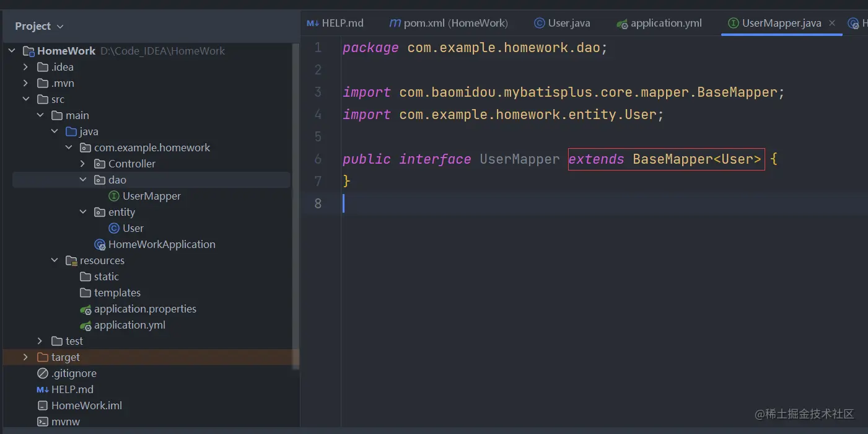The image size is (868, 434).
Task: Click the HomeWorkApplication Spring class icon
Action: (100, 244)
